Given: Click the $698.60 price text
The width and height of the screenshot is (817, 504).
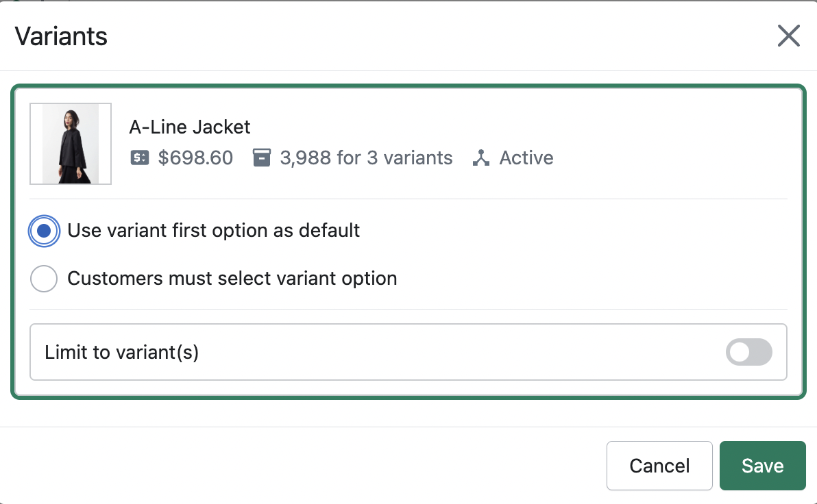Looking at the screenshot, I should 195,158.
